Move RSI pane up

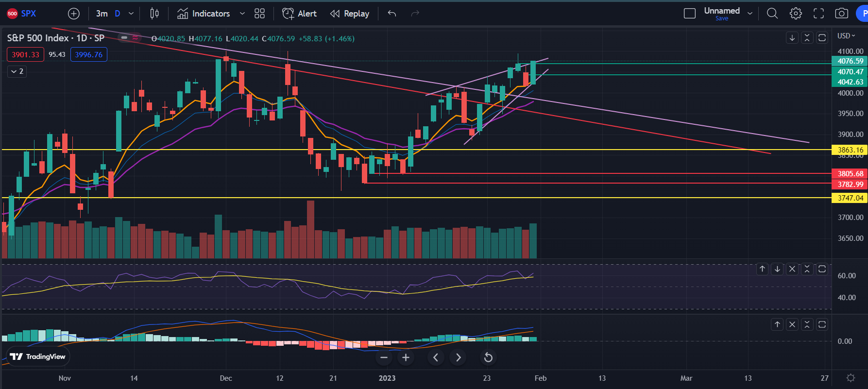[x=763, y=269]
